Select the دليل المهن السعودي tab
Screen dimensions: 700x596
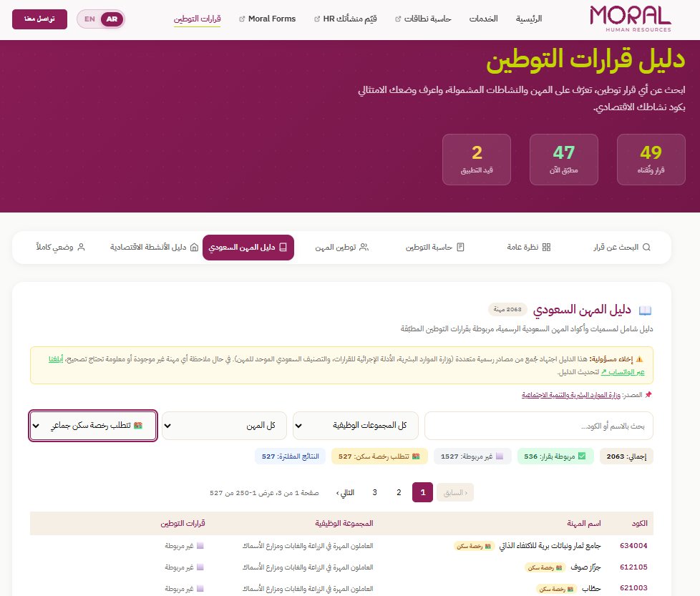pyautogui.click(x=248, y=247)
